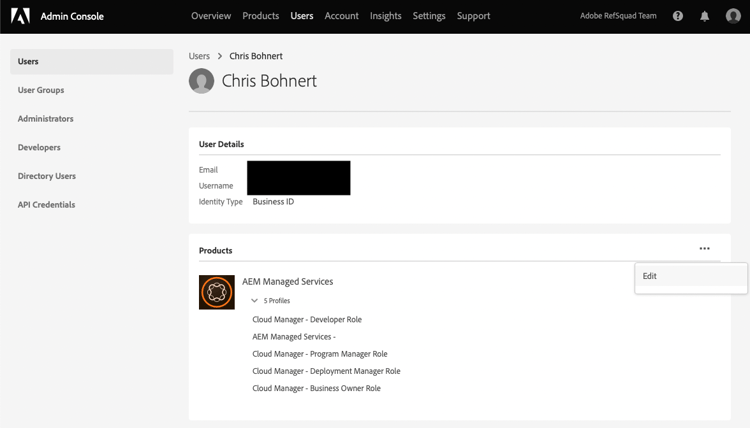Click the Users breadcrumb link
Viewport: 750px width, 428px height.
[x=199, y=56]
